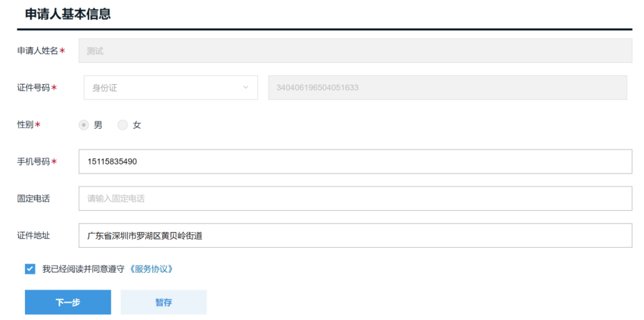The height and width of the screenshot is (320, 644).
Task: Click the 我已经阅读并同意遵守 text
Action: click(x=84, y=270)
